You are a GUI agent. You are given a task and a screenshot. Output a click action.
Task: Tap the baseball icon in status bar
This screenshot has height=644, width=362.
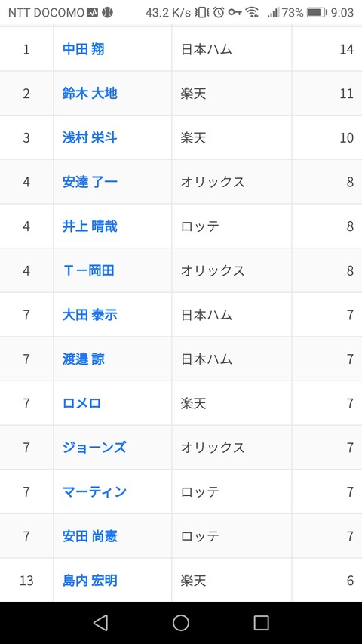[x=107, y=12]
